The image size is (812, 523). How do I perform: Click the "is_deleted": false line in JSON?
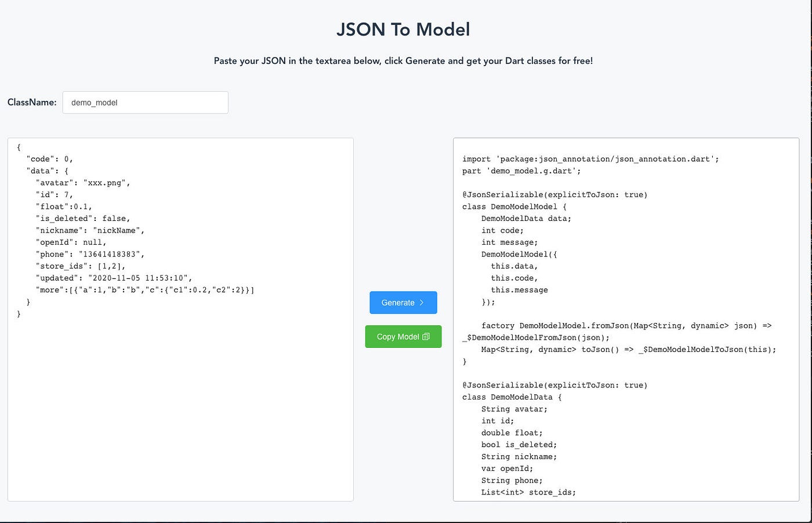(84, 218)
